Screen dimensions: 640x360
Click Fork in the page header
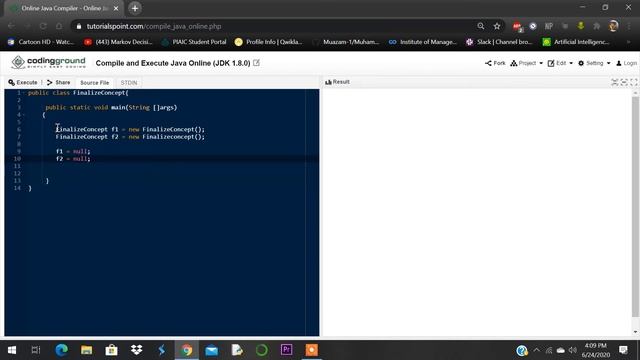(x=495, y=63)
